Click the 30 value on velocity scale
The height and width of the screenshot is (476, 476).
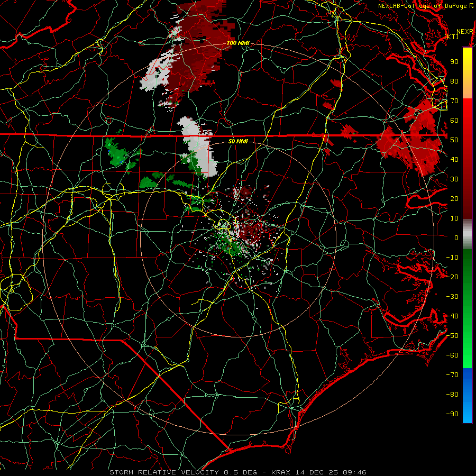tap(454, 179)
